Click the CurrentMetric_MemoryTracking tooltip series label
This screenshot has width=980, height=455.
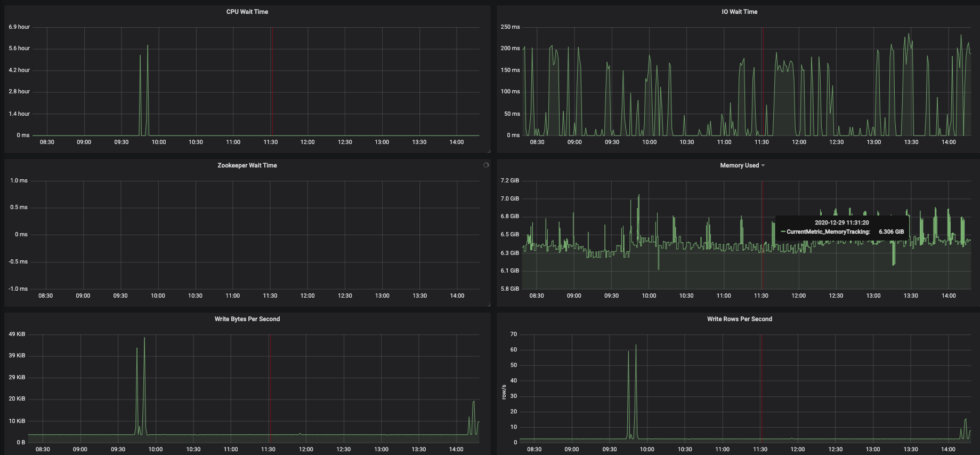coord(828,232)
